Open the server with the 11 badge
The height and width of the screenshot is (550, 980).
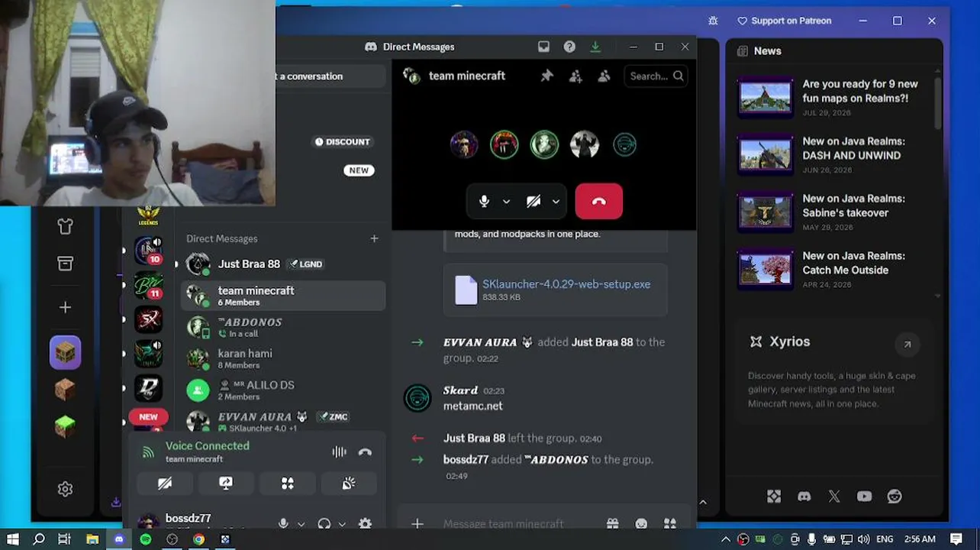point(148,286)
